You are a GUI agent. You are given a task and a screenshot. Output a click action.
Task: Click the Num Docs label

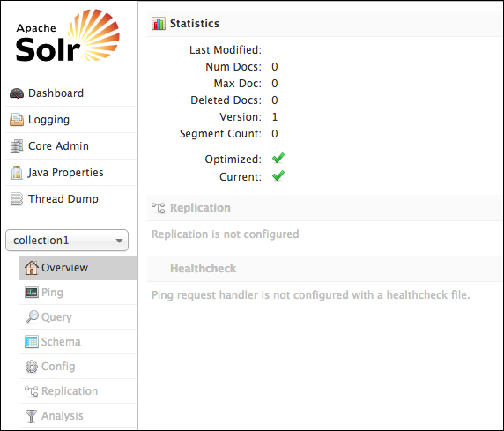tap(233, 67)
